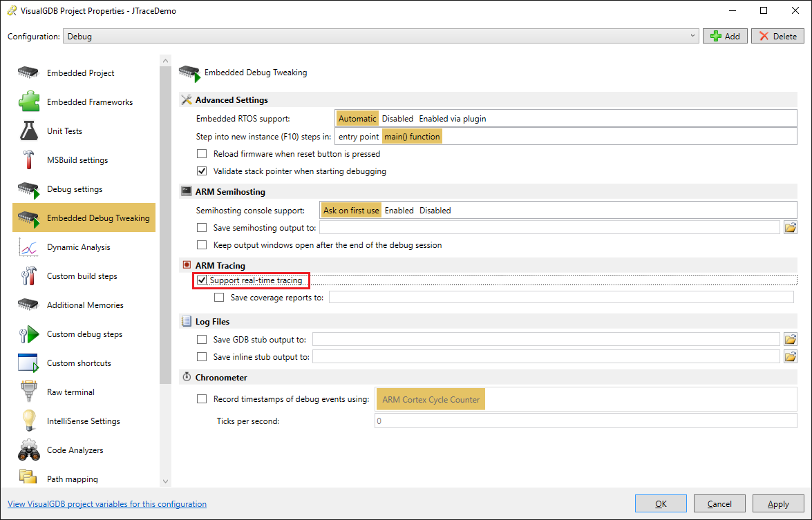Image resolution: width=812 pixels, height=520 pixels.
Task: Click the Log Files notebook icon
Action: click(x=187, y=321)
